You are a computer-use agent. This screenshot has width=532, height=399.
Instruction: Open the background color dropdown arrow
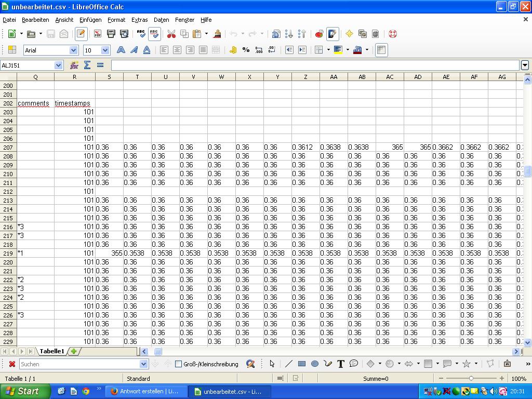tap(348, 50)
